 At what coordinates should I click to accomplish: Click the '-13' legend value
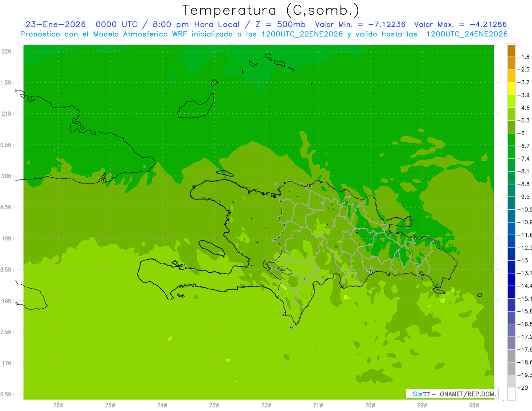click(x=523, y=260)
